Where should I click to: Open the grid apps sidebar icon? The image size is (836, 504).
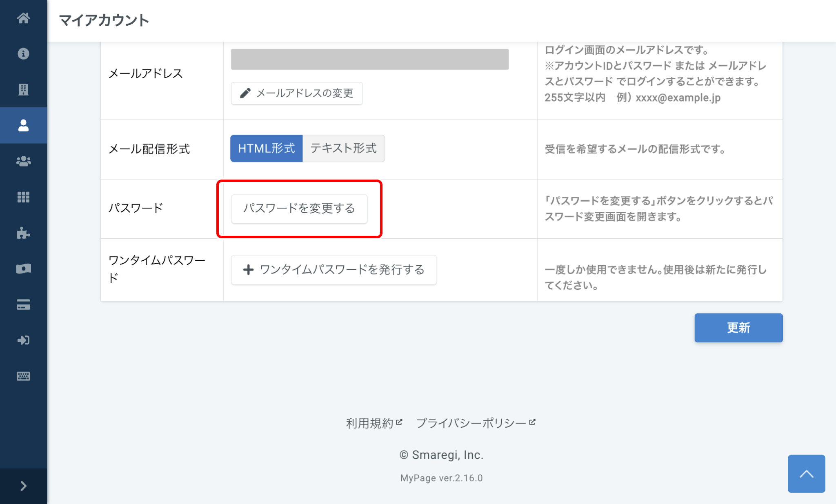click(23, 197)
